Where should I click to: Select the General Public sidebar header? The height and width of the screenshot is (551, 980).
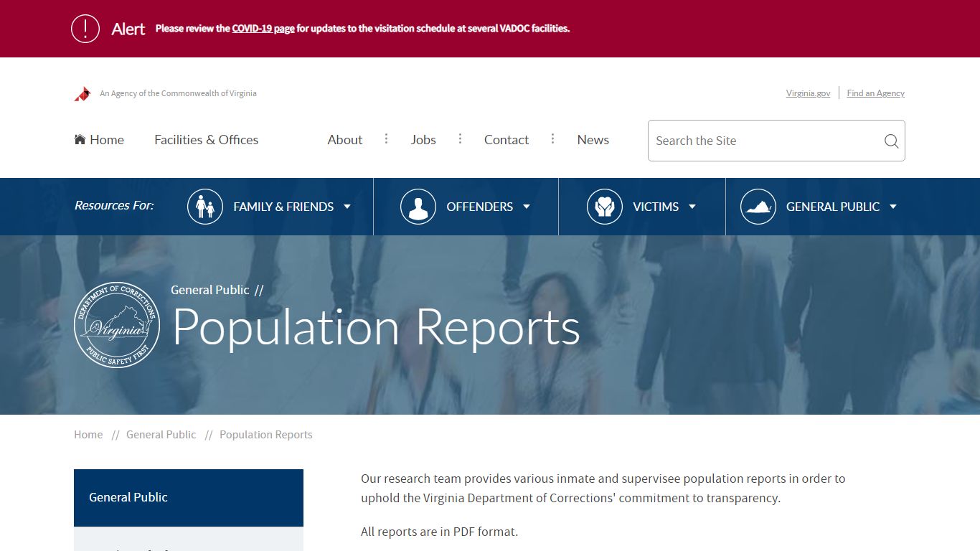[x=189, y=498]
